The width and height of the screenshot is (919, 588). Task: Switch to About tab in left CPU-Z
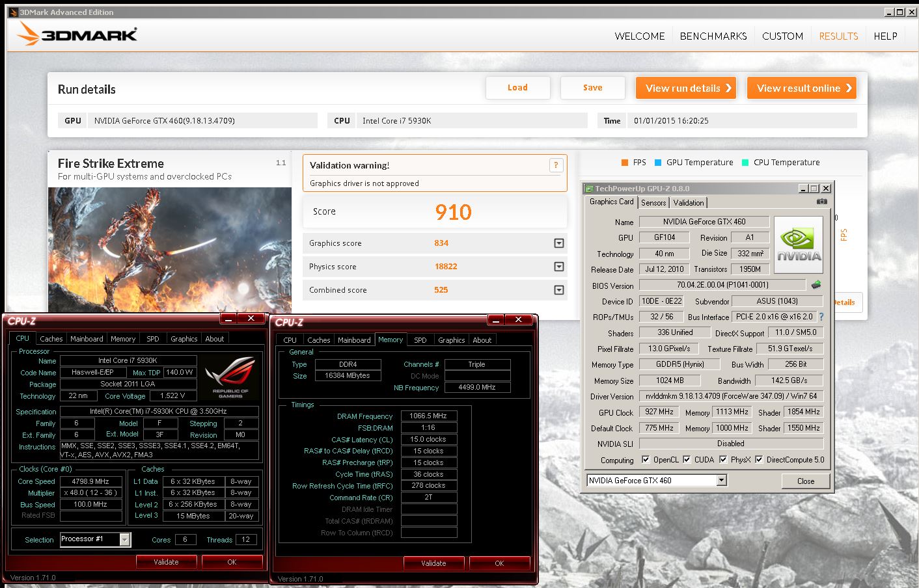pos(215,339)
